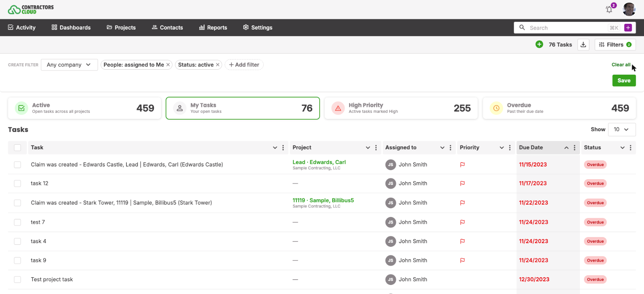Check the task 12 checkbox
Screen dimensions: 644x294
pyautogui.click(x=17, y=184)
